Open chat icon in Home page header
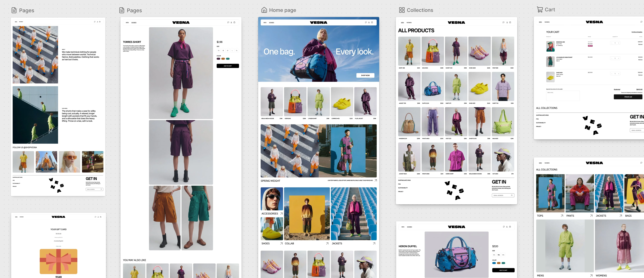The height and width of the screenshot is (278, 644). [366, 22]
